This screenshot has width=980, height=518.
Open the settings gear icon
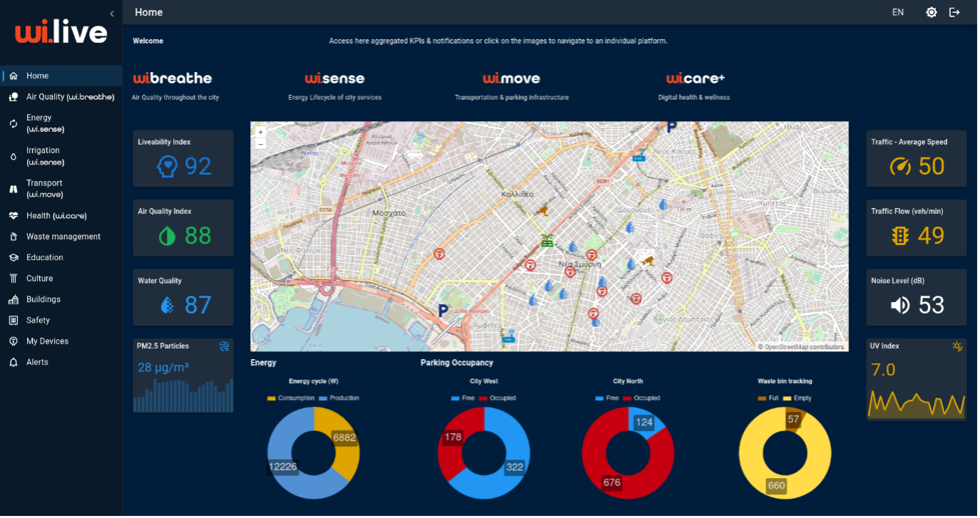[x=931, y=12]
